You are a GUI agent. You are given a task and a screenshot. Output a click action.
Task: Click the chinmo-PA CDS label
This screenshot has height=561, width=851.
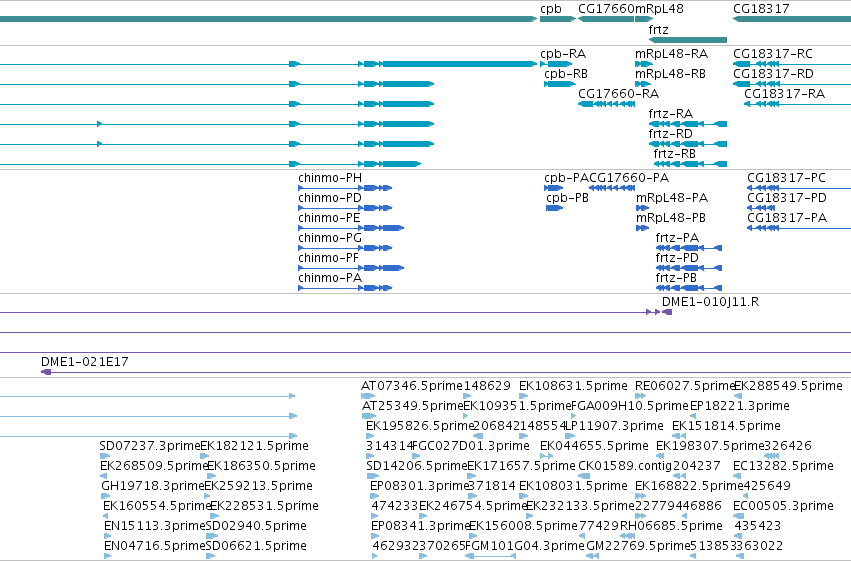330,278
